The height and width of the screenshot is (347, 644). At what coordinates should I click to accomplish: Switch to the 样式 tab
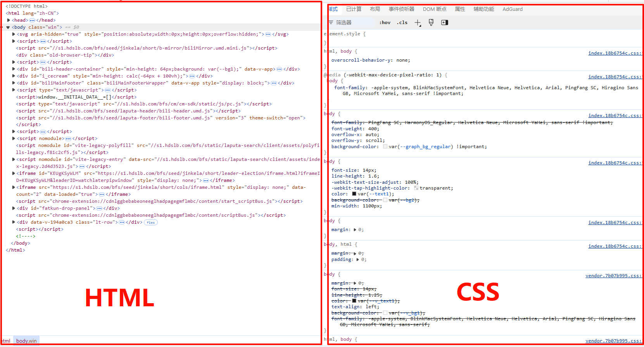coord(333,9)
